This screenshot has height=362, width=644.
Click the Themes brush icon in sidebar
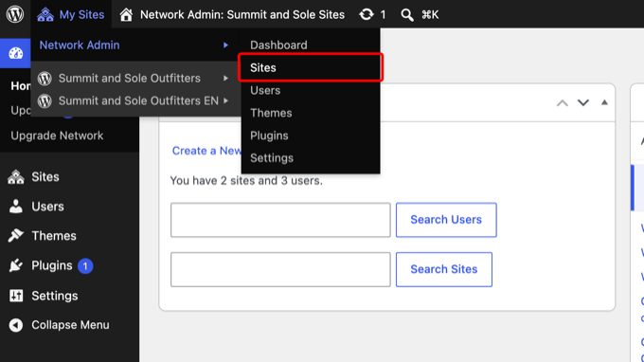point(15,236)
